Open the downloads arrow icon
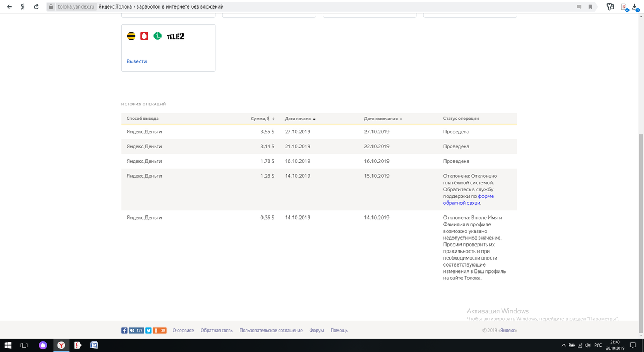Viewport: 644px width, 352px height. [x=635, y=7]
